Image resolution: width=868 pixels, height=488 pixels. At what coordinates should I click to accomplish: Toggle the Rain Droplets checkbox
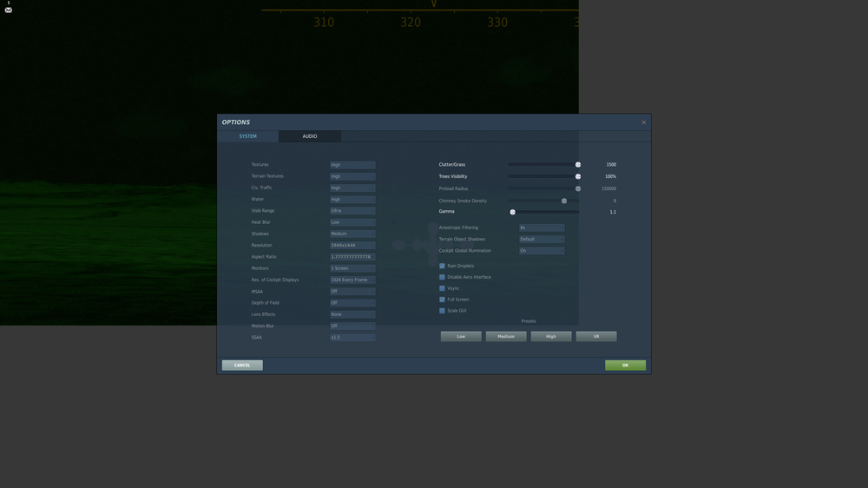click(442, 266)
